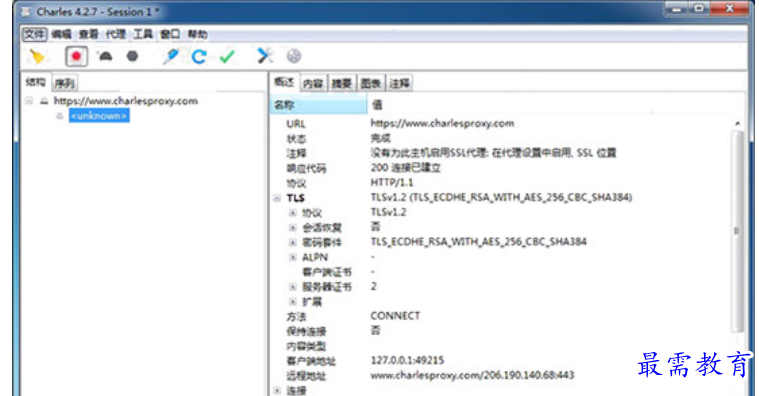
Task: Click the overview scrollbar's up arrow
Action: tap(737, 123)
